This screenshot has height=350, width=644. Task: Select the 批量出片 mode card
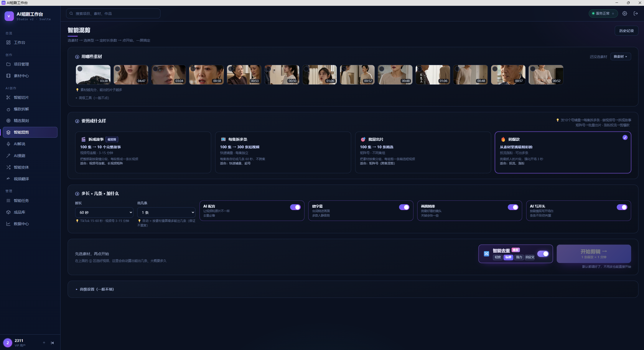click(x=423, y=153)
